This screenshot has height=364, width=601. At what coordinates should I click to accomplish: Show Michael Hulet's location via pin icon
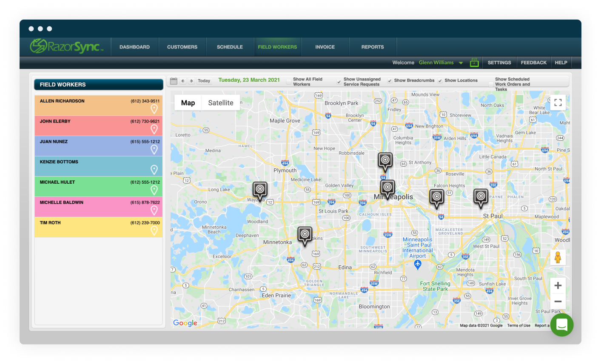154,190
